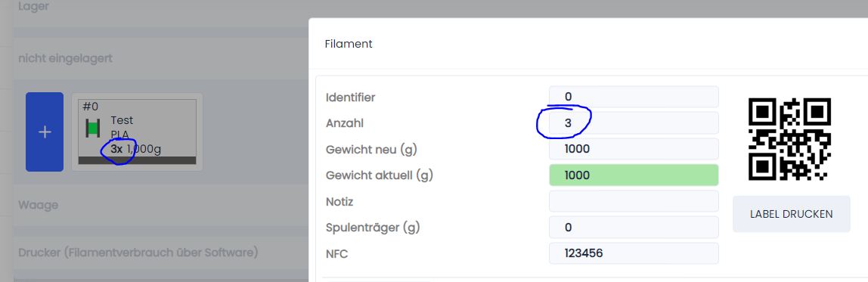Click the empty Notiz field
This screenshot has width=868, height=282.
[x=634, y=201]
